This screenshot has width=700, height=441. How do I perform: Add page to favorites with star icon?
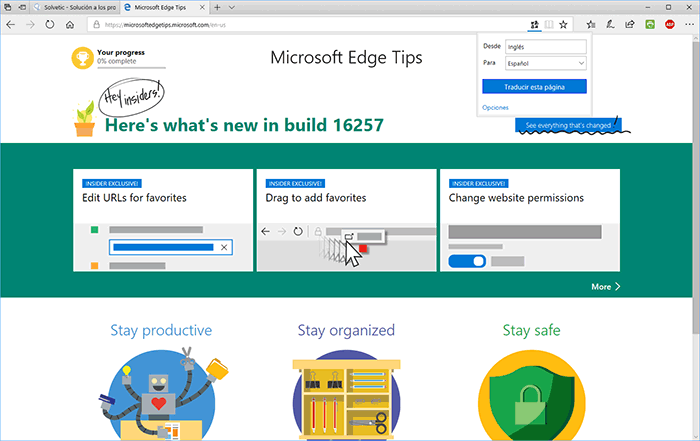(x=563, y=25)
